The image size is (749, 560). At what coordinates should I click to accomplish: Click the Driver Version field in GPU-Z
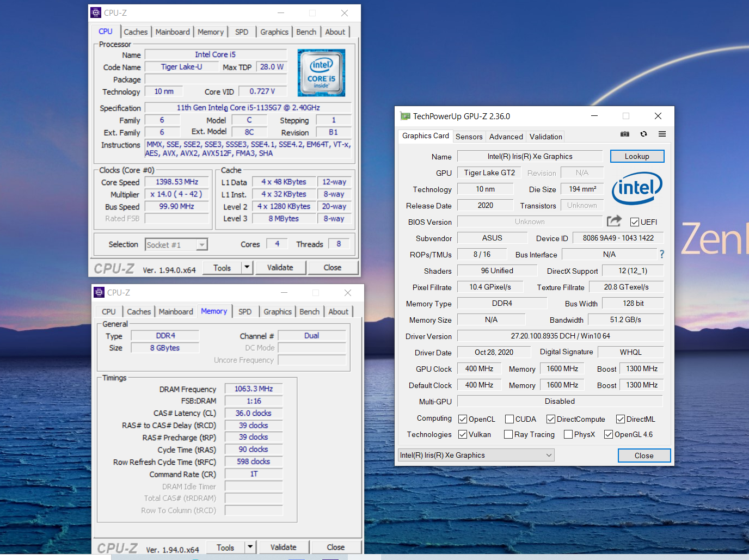tap(560, 336)
